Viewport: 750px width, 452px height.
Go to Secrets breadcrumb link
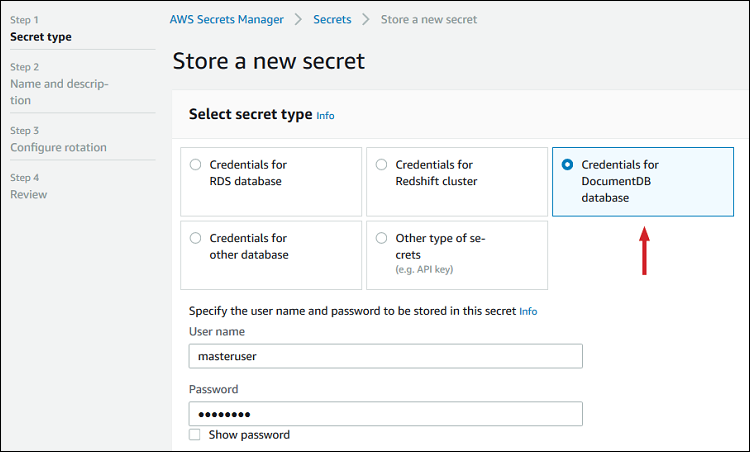[332, 20]
